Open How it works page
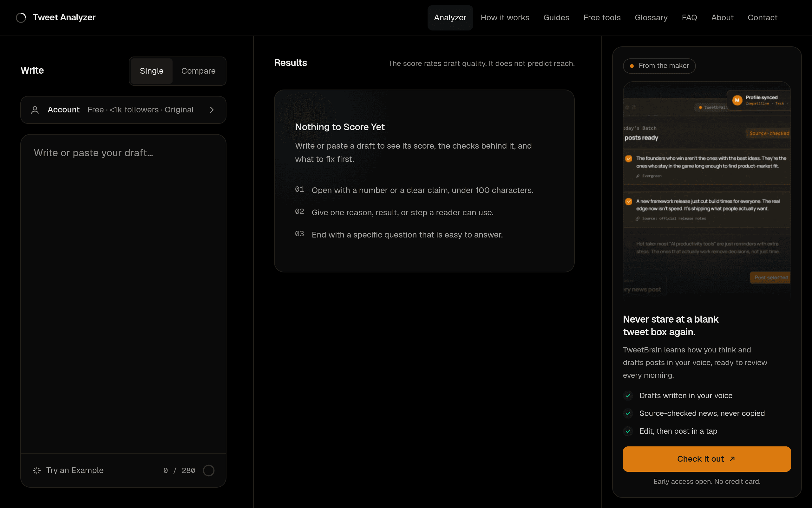Image resolution: width=812 pixels, height=508 pixels. [505, 17]
